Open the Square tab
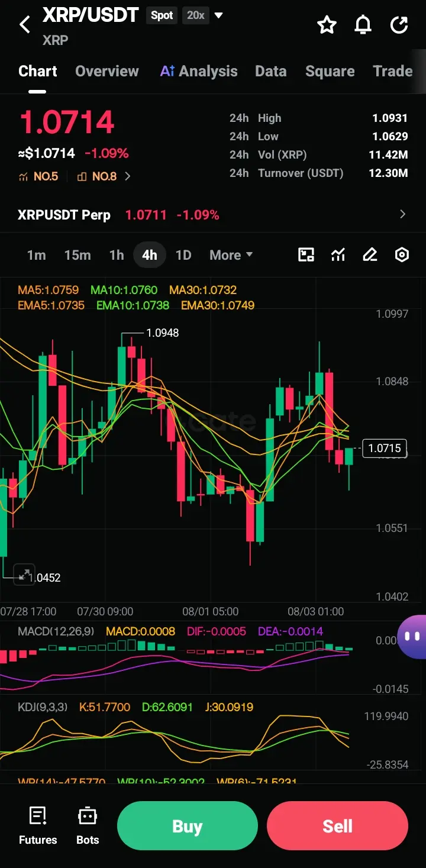The height and width of the screenshot is (868, 426). point(330,71)
